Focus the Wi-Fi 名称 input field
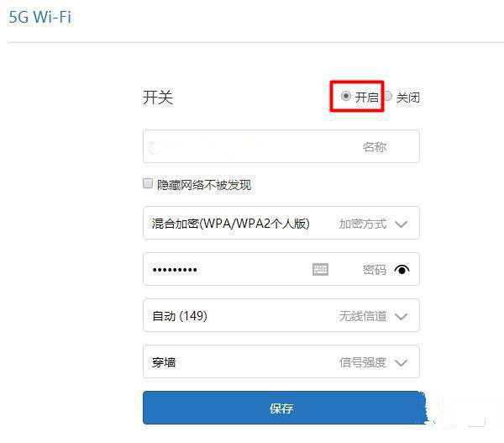This screenshot has height=443, width=504. tap(281, 146)
